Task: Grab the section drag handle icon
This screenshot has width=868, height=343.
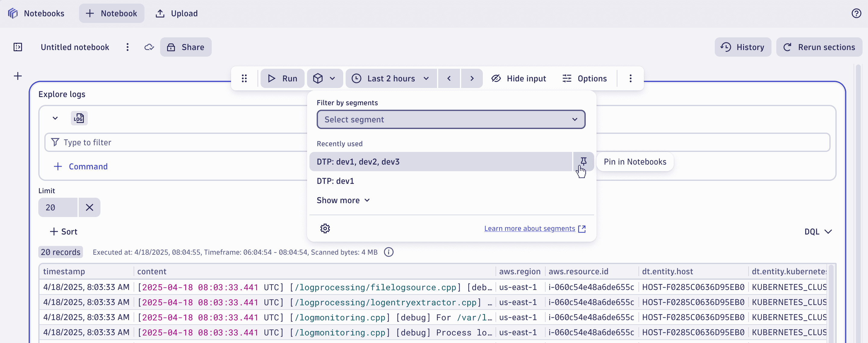Action: (x=244, y=78)
